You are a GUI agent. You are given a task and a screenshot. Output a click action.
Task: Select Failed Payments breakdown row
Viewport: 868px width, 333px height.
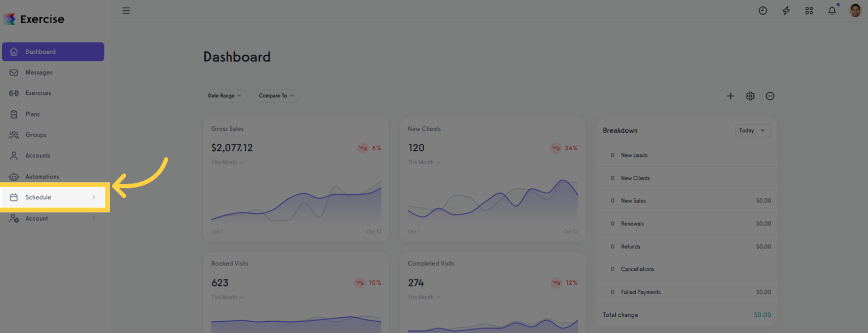pos(687,292)
